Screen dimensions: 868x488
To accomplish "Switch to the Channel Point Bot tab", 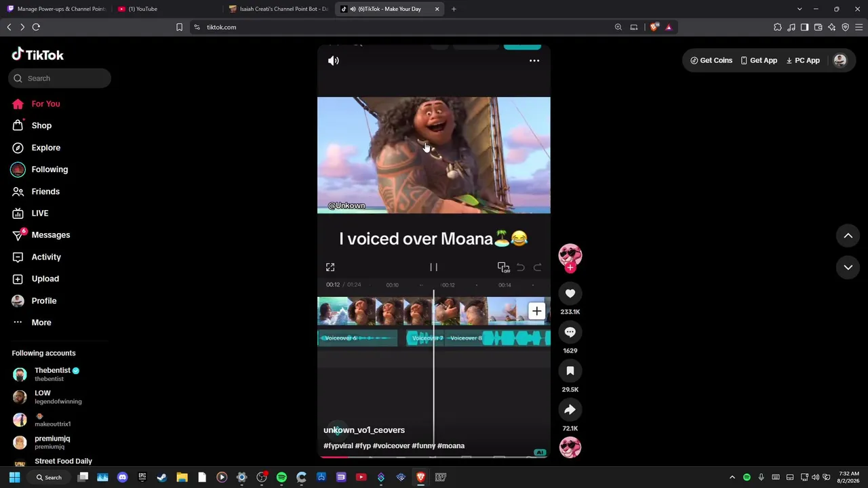I will (278, 9).
